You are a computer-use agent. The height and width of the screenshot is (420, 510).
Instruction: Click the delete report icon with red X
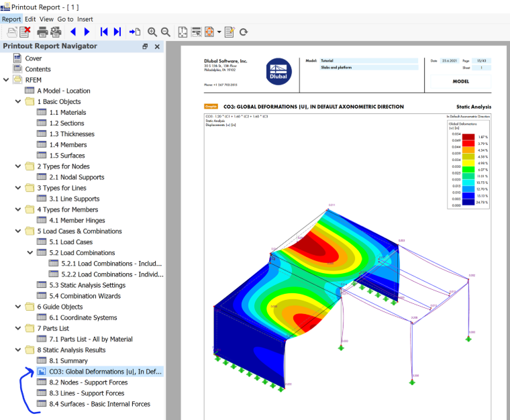(25, 32)
